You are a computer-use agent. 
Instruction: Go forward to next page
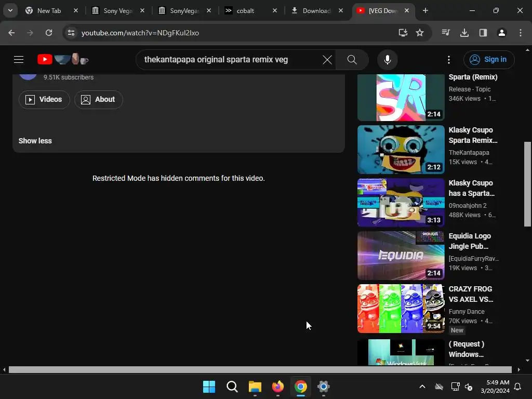coord(30,33)
